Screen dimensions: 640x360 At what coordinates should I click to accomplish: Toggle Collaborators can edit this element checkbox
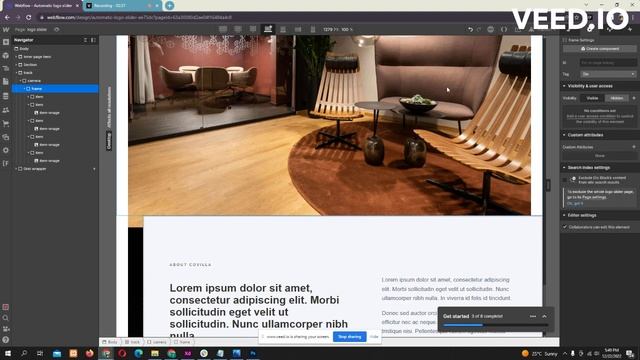point(565,227)
